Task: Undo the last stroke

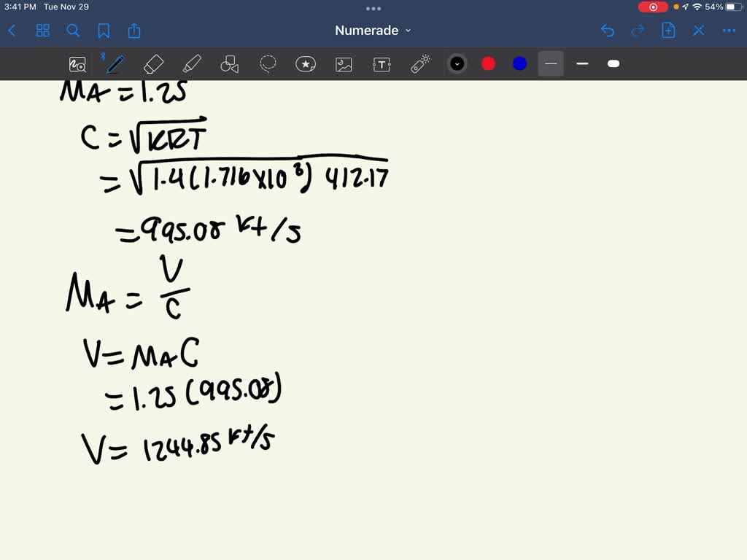Action: [x=607, y=31]
